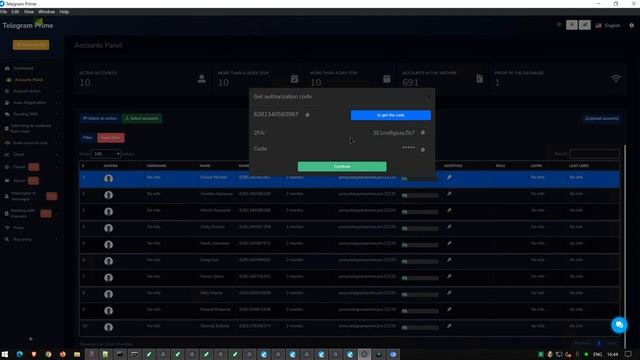640x360 pixels.
Task: Open the Windows Start menu
Action: [x=5, y=354]
